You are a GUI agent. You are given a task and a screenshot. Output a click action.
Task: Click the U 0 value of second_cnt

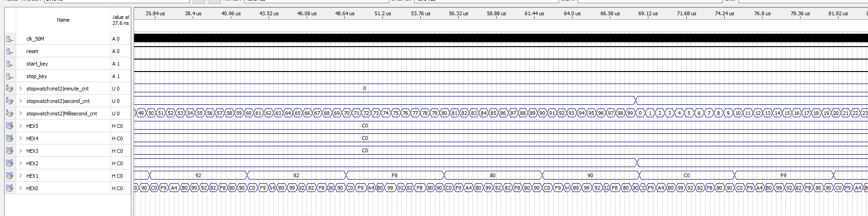[x=116, y=101]
